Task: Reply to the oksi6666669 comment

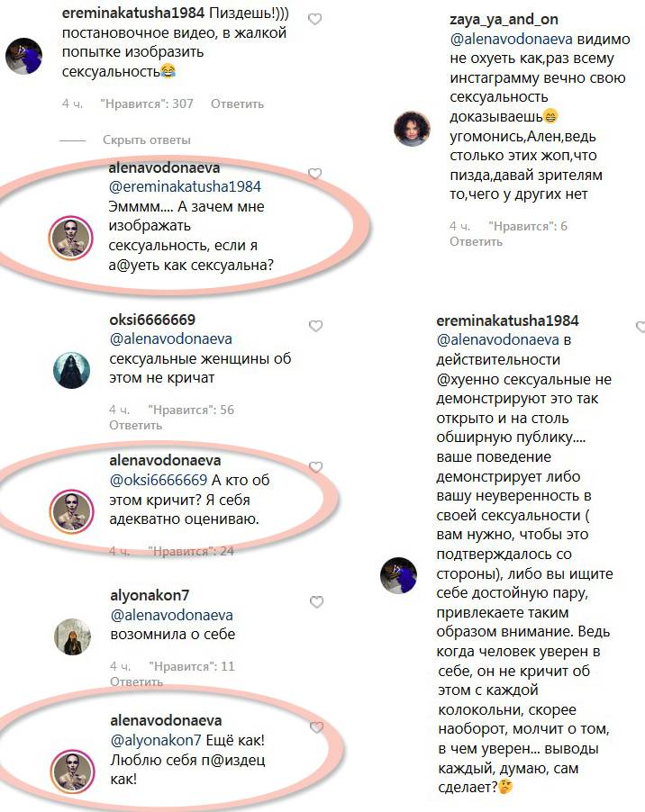Action: 136,425
